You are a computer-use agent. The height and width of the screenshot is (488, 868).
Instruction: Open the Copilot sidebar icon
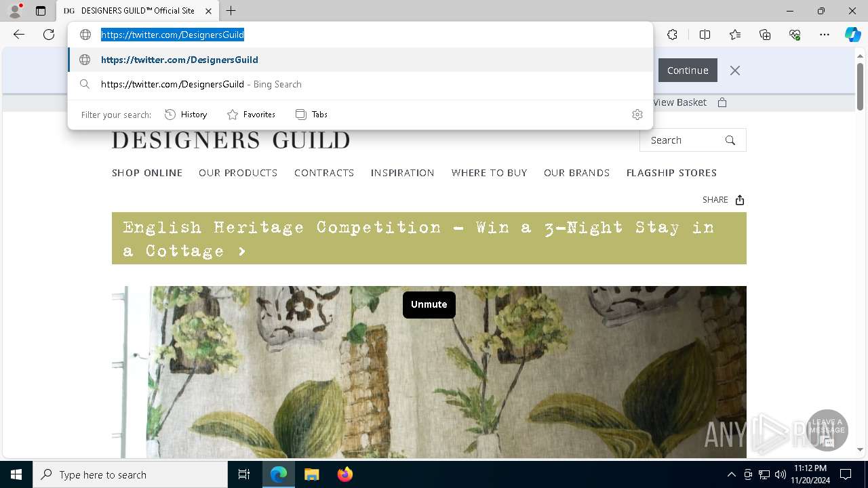click(852, 35)
